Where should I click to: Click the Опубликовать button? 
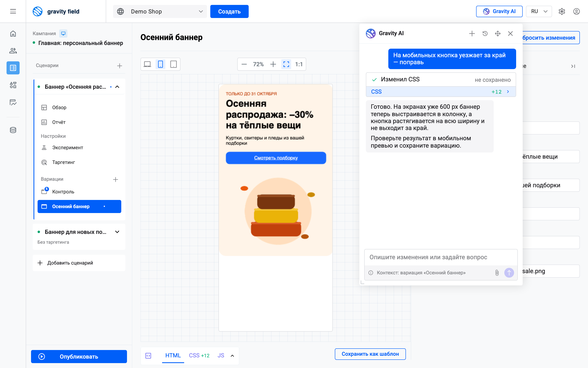(x=79, y=357)
